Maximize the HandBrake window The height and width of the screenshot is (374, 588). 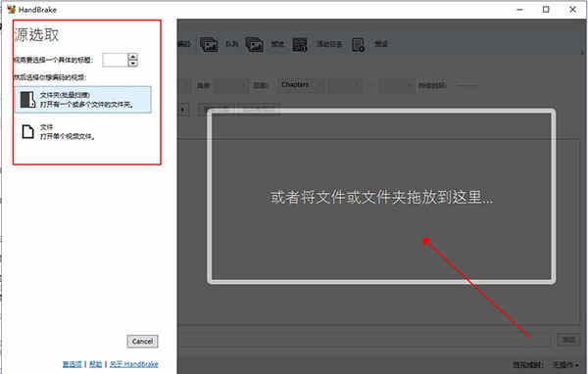[x=546, y=10]
